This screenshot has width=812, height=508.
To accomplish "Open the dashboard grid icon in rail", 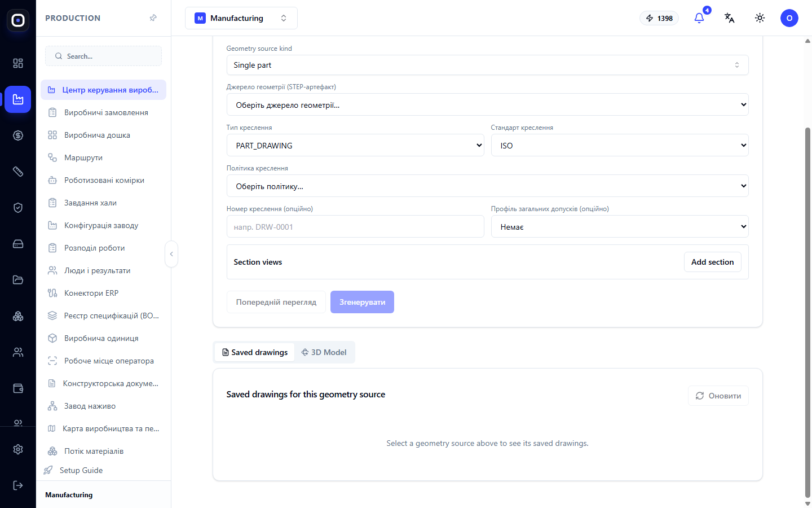I will click(18, 63).
